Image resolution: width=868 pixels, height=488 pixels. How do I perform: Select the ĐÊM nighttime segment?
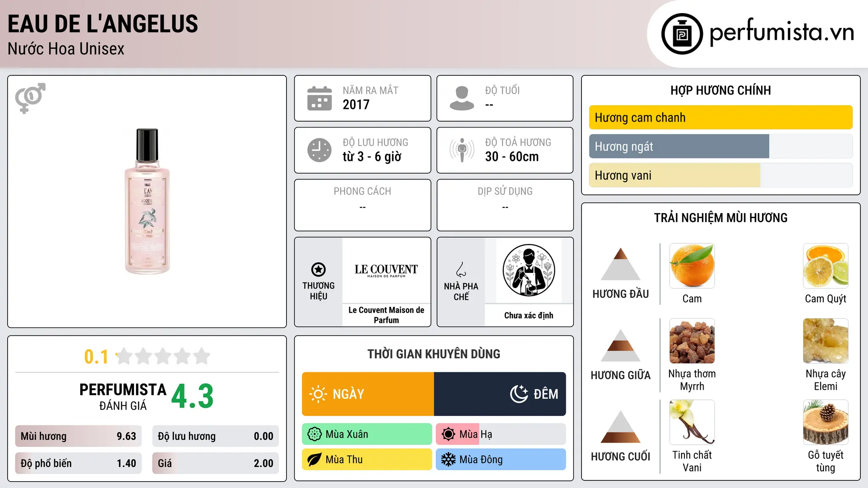coord(500,394)
